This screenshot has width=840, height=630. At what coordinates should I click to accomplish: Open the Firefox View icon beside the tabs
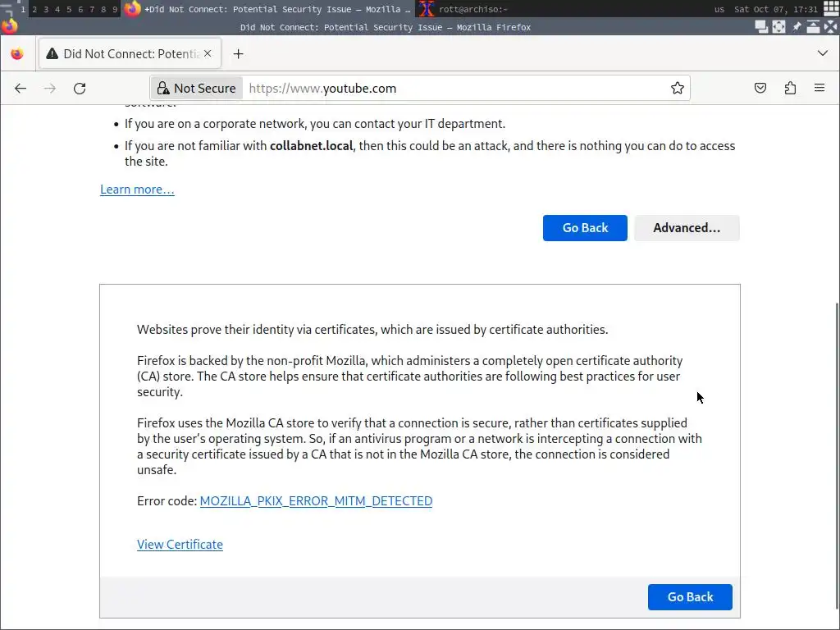click(x=17, y=53)
